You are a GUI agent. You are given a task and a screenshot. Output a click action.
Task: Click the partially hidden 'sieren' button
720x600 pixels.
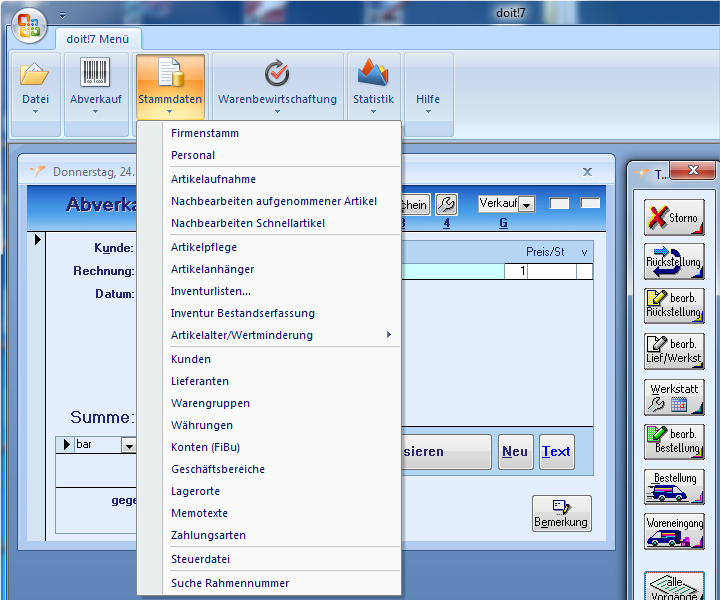(x=446, y=452)
